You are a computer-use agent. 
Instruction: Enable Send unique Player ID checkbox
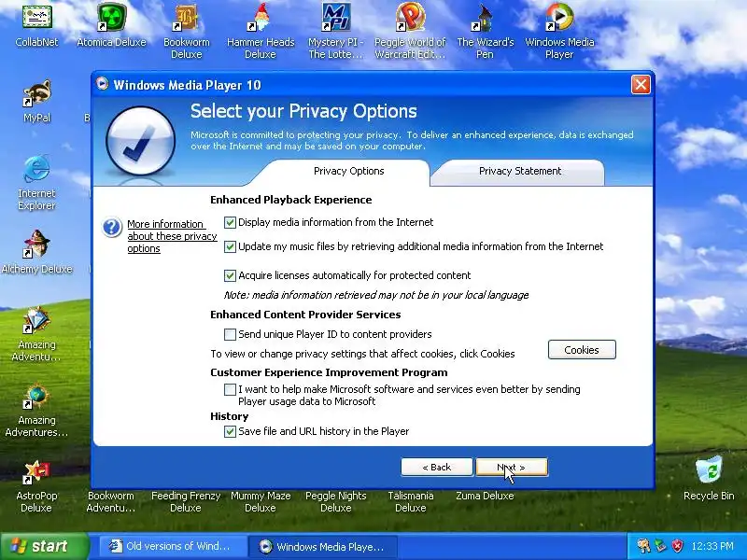coord(230,335)
